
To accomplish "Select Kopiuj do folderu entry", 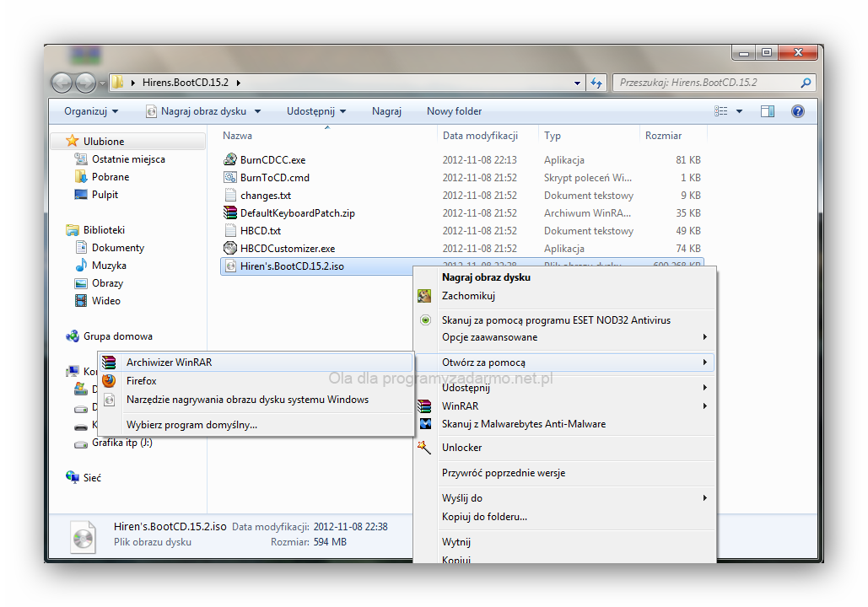I will 564,517.
